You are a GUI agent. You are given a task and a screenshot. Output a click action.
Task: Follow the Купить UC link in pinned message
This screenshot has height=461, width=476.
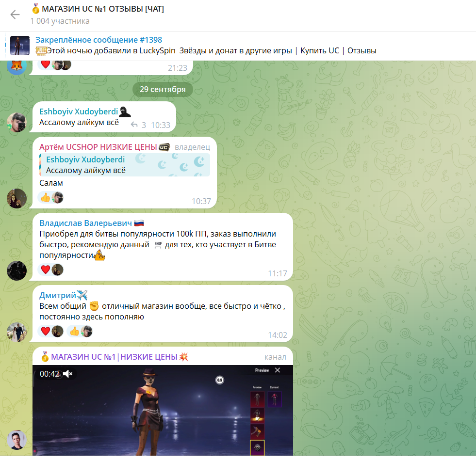pos(319,50)
